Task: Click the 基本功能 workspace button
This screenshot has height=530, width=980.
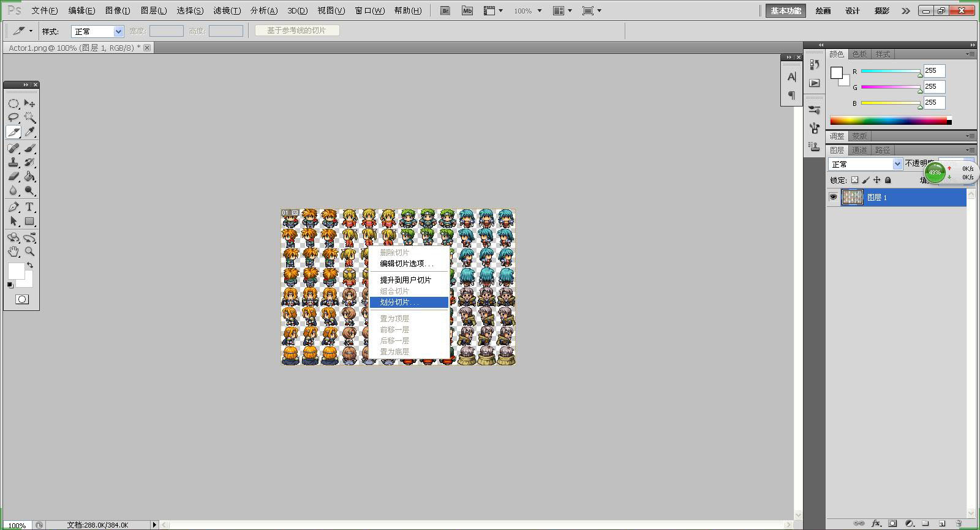Action: [x=786, y=10]
